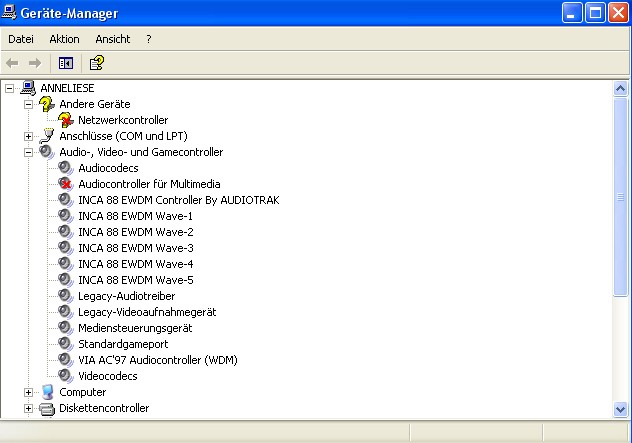This screenshot has width=632, height=443.
Task: Click the Anschlüsse (COM und LPT) port icon
Action: pyautogui.click(x=47, y=136)
